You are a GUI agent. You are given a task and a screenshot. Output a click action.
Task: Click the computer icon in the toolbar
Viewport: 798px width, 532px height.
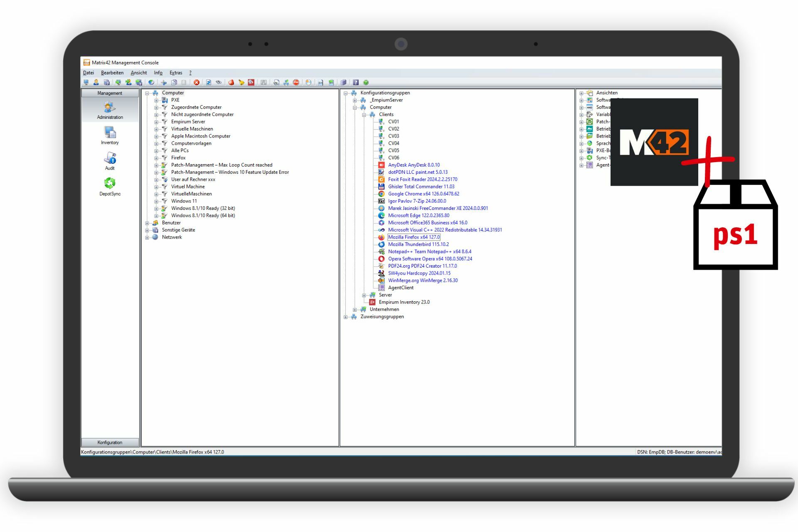point(86,82)
